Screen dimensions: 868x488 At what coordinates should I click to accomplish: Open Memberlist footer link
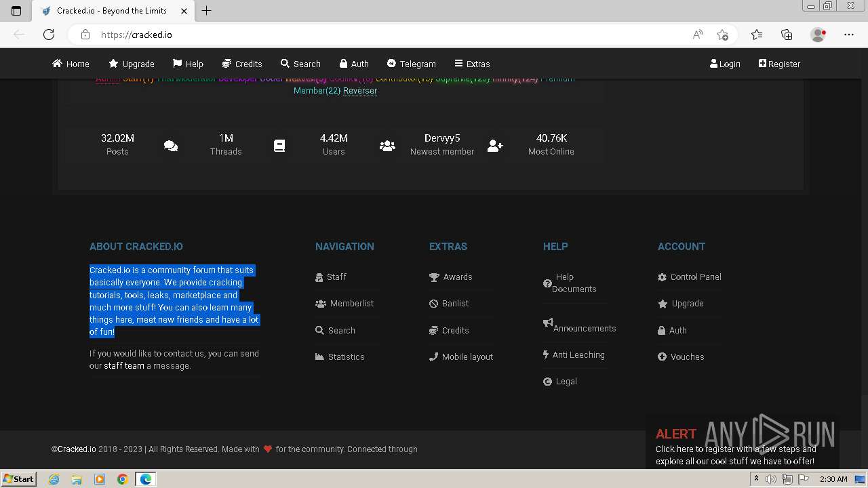coord(344,304)
